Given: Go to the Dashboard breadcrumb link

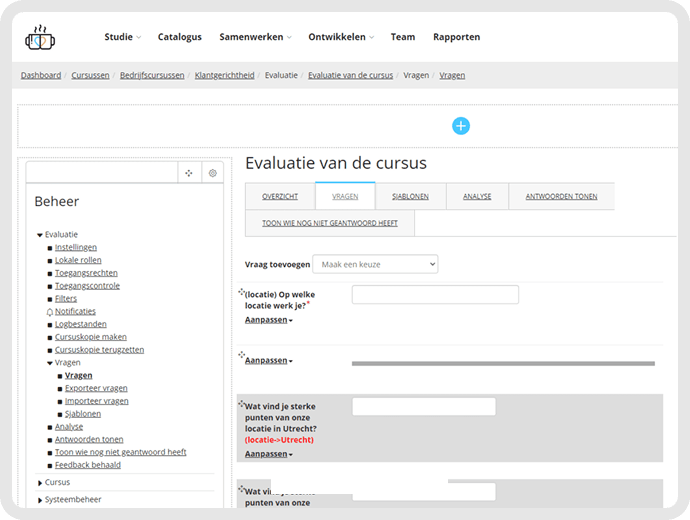Looking at the screenshot, I should 41,75.
